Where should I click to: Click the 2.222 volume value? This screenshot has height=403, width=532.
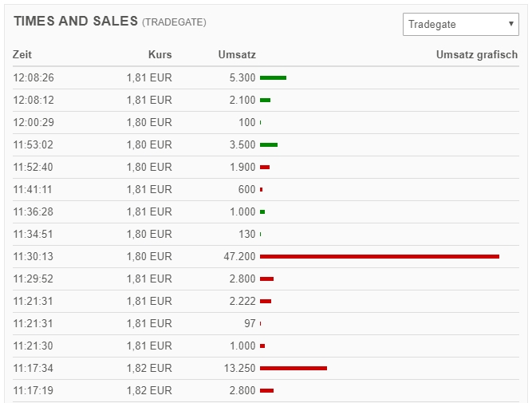[x=242, y=301]
